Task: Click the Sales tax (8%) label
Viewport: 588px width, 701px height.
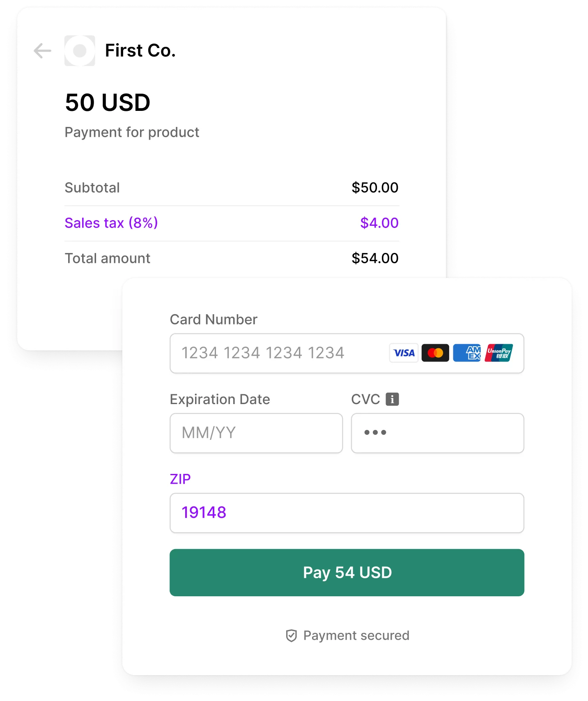Action: point(111,223)
